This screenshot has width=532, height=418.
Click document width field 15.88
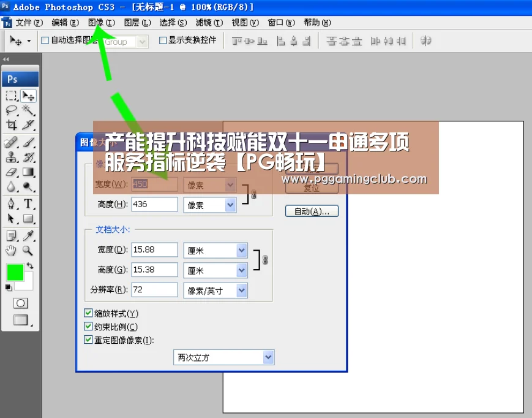tap(154, 250)
